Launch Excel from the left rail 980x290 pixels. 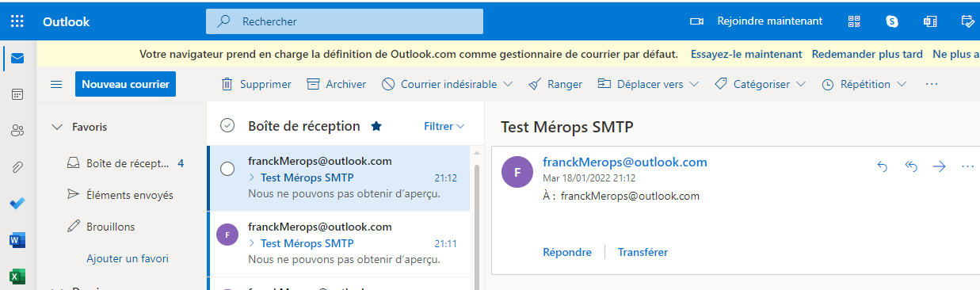[x=17, y=277]
